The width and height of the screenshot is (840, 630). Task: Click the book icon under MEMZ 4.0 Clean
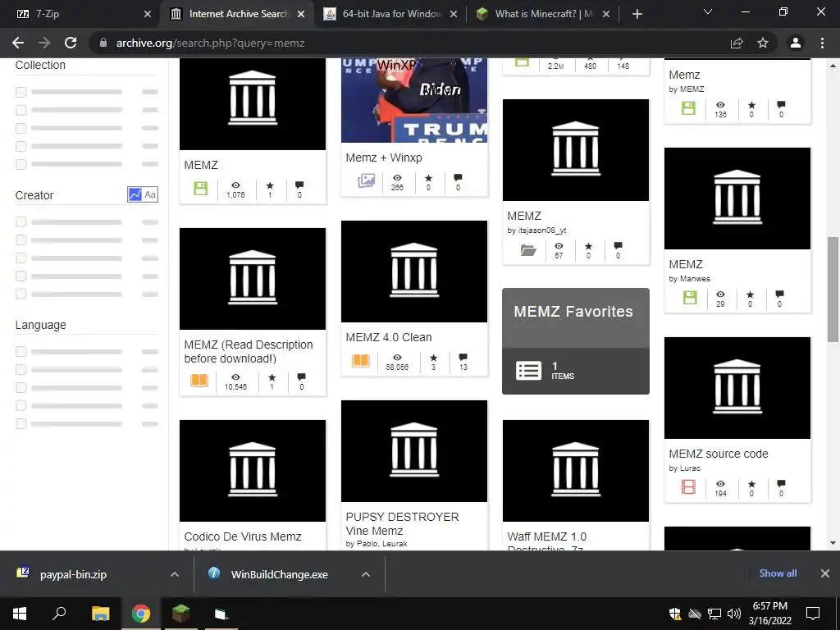(361, 361)
